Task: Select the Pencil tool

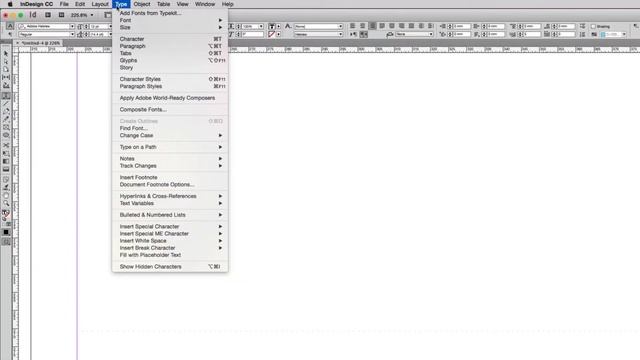Action: tap(6, 119)
